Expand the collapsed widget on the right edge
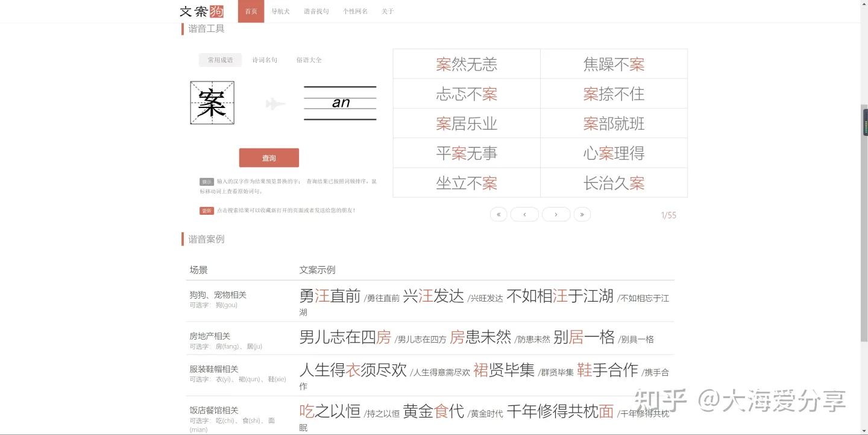Viewport: 868px width, 435px height. (864, 121)
